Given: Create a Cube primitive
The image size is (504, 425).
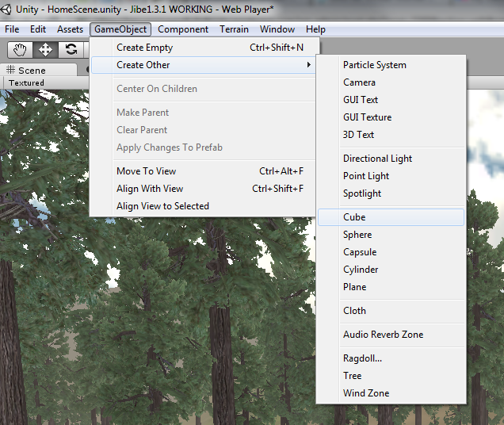Looking at the screenshot, I should (354, 217).
